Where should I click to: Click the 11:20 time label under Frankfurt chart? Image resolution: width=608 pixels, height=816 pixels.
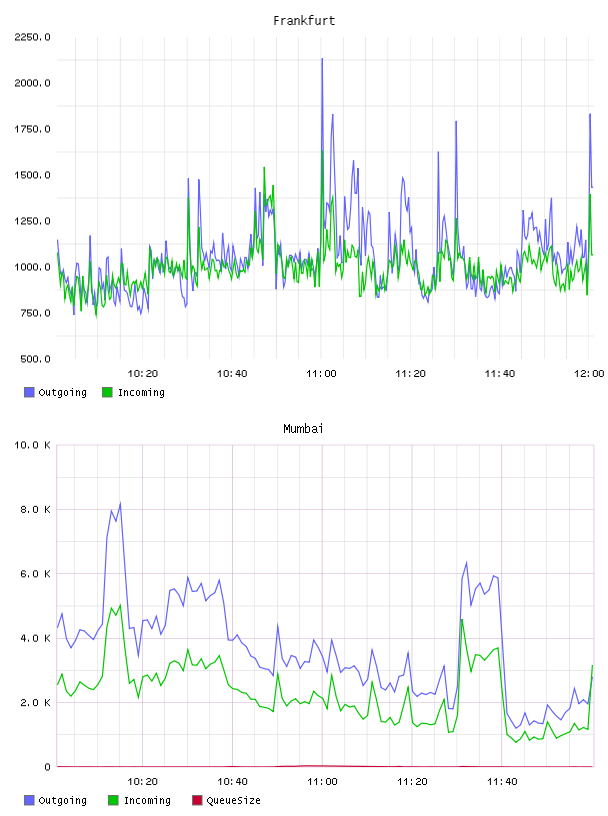(411, 374)
